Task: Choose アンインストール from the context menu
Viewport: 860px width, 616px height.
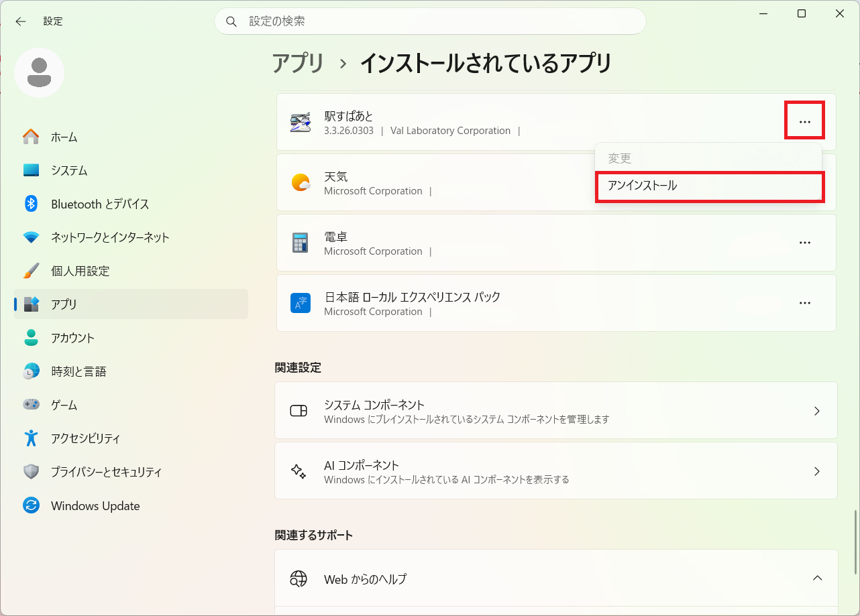Action: (x=709, y=186)
